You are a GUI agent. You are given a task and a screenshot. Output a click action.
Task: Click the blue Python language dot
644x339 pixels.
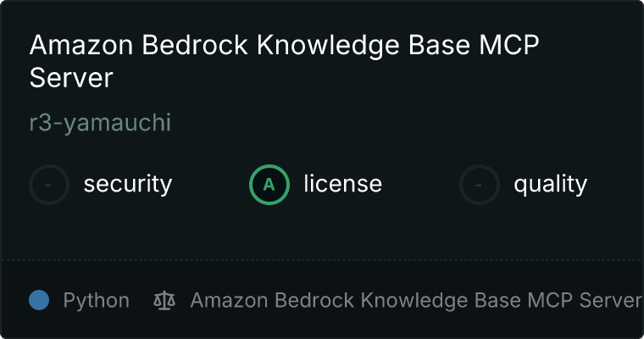click(39, 300)
